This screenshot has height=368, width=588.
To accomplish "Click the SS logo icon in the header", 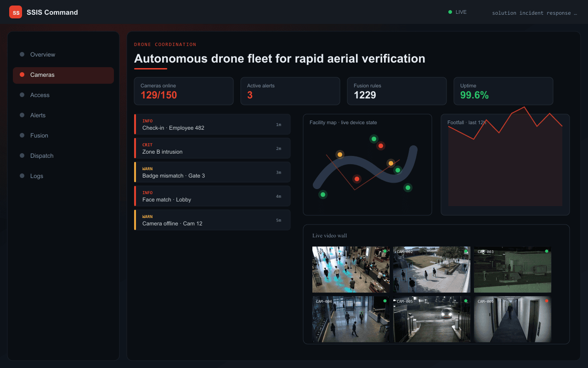I will tap(16, 12).
